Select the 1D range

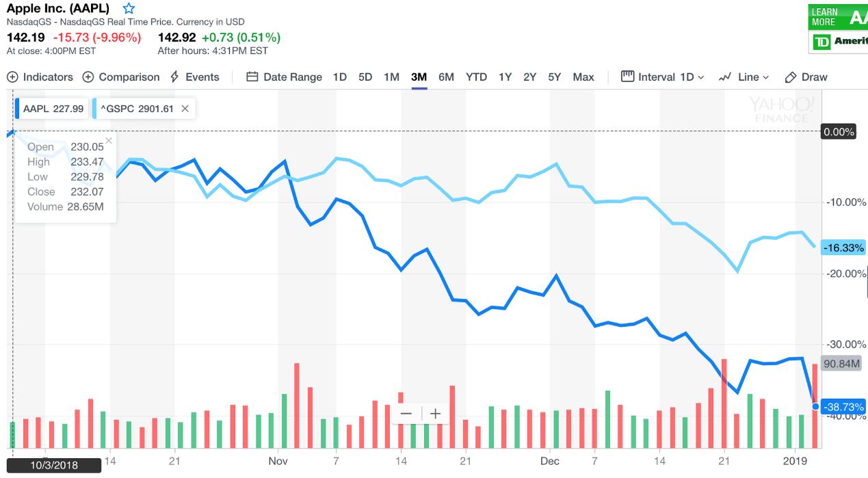tap(340, 77)
